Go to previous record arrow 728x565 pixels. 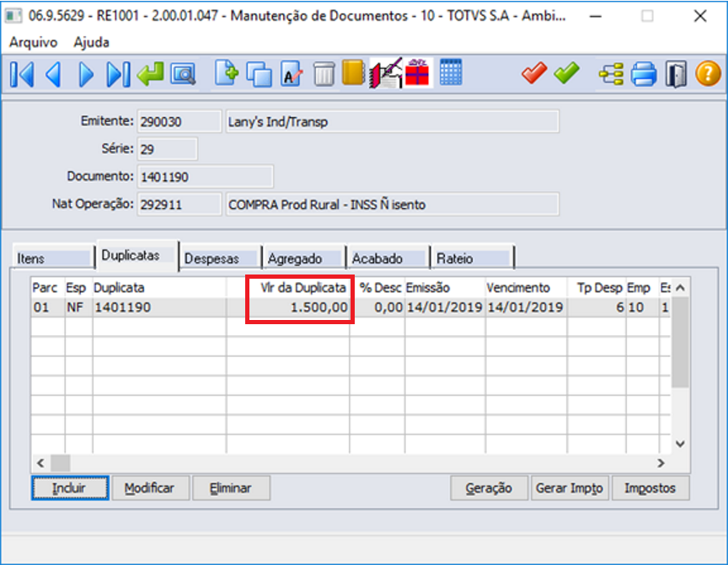tap(53, 74)
